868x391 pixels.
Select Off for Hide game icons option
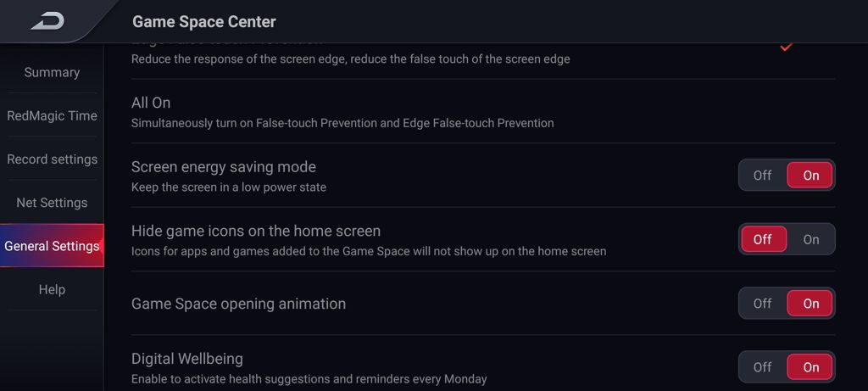(763, 239)
